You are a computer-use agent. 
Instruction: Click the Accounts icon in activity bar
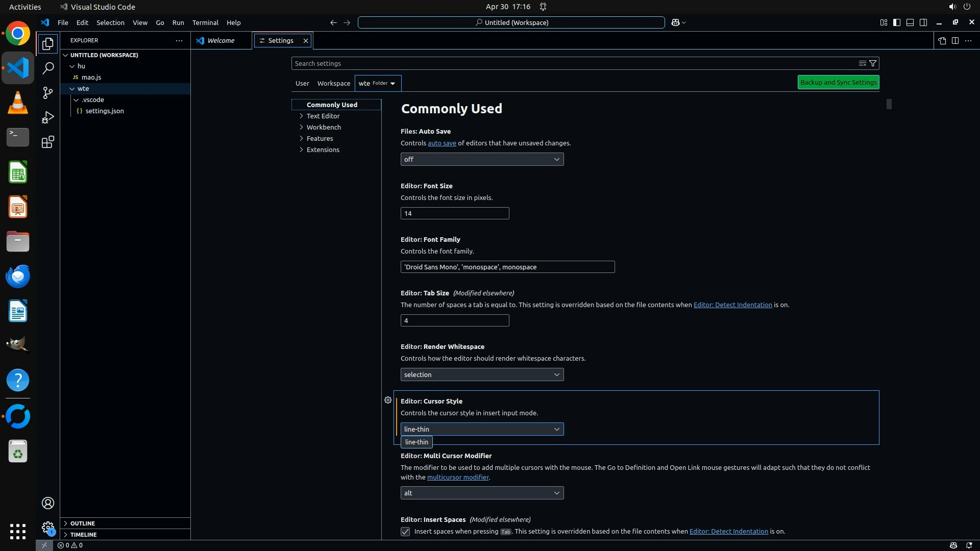[48, 503]
